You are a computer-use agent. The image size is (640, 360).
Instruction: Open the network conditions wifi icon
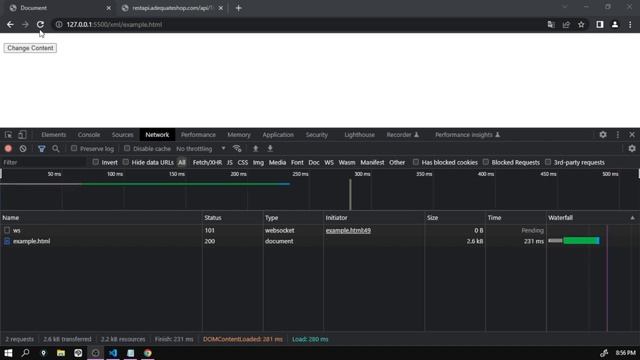pos(237,149)
